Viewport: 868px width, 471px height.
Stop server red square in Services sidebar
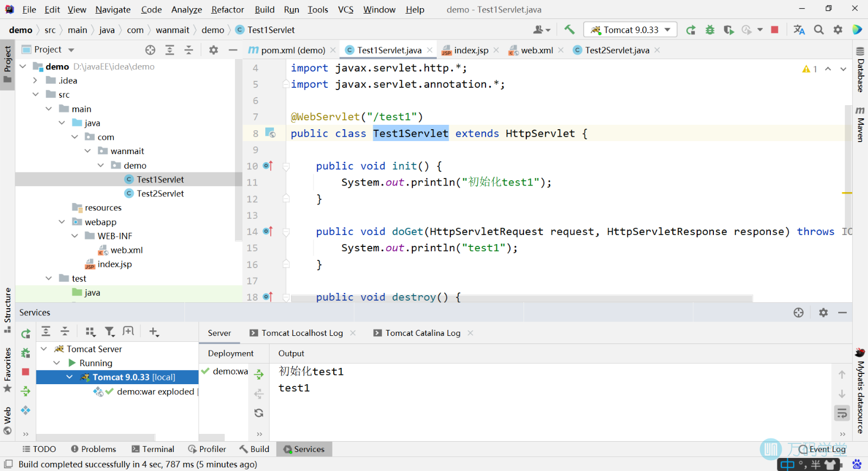[25, 372]
